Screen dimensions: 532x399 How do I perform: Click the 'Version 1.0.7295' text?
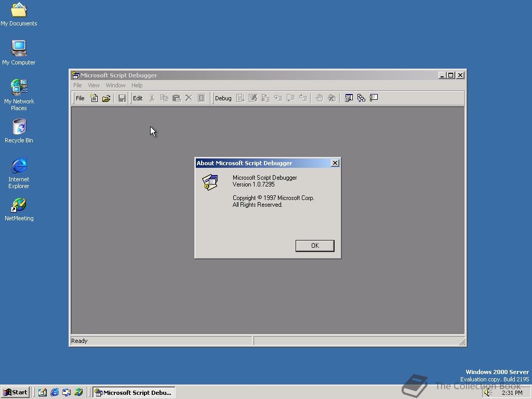pyautogui.click(x=254, y=184)
